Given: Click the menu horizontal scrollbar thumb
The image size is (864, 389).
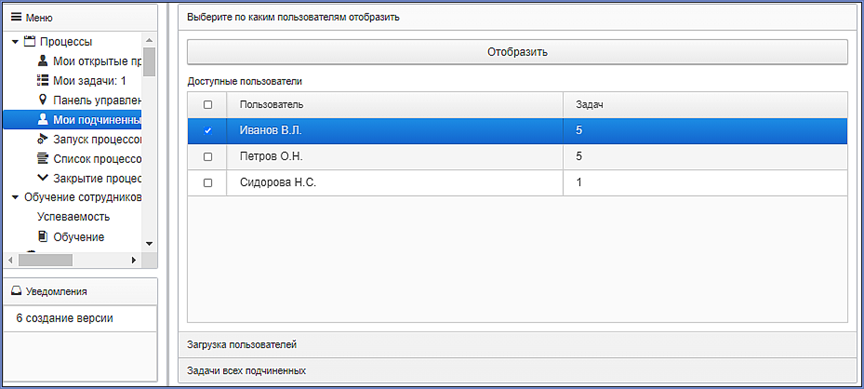Looking at the screenshot, I should click(45, 260).
